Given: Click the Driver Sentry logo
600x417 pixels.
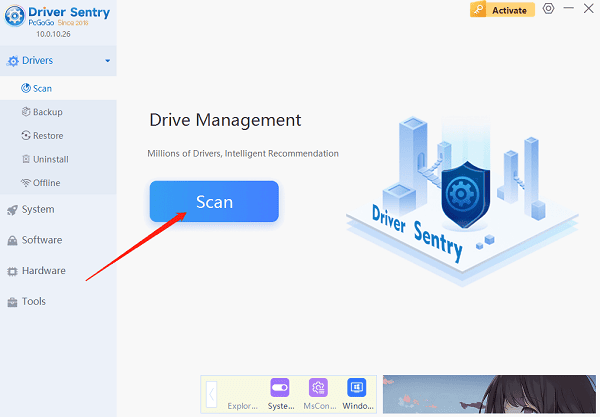Looking at the screenshot, I should click(18, 17).
